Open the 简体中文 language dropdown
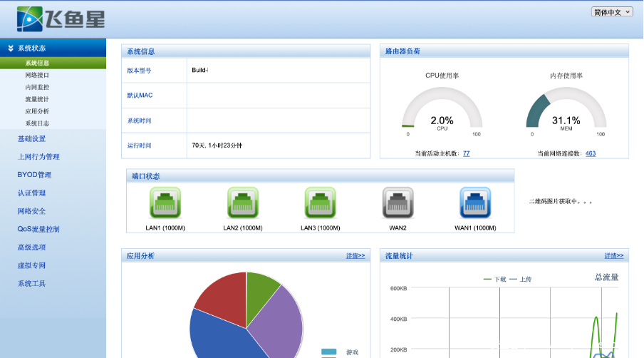Viewport: 644px width, 358px height. 611,12
